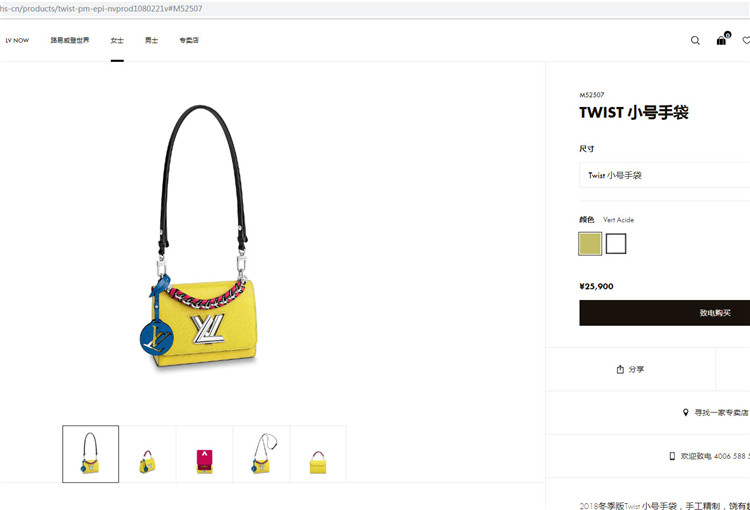Click the 致电购买 button
750x510 pixels.
coord(664,313)
